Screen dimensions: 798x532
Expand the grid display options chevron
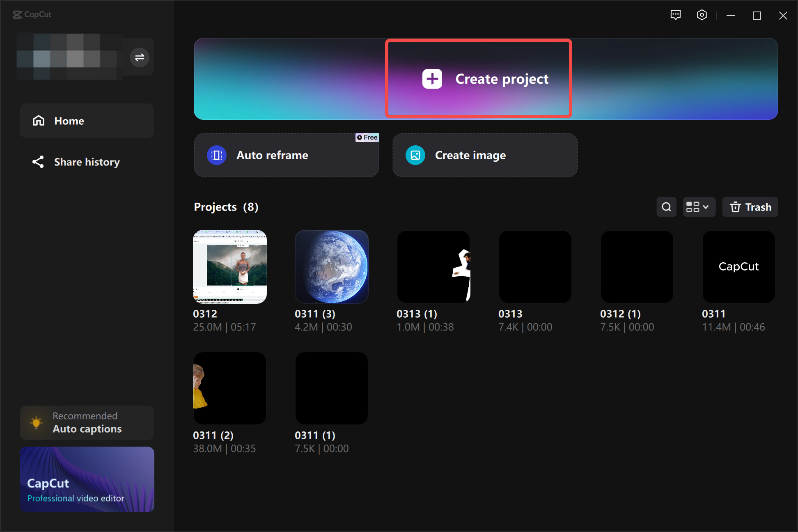pyautogui.click(x=706, y=206)
